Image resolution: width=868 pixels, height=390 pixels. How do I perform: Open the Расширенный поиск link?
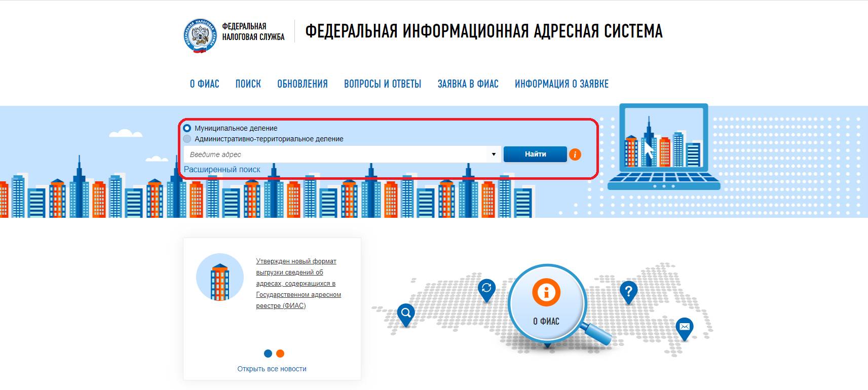222,170
